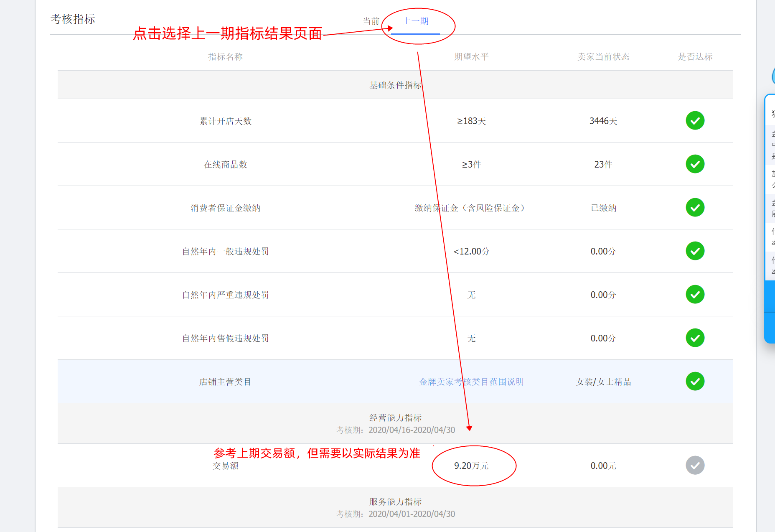Click green check for 自然年内严重违规处罚
The image size is (775, 532).
point(695,295)
